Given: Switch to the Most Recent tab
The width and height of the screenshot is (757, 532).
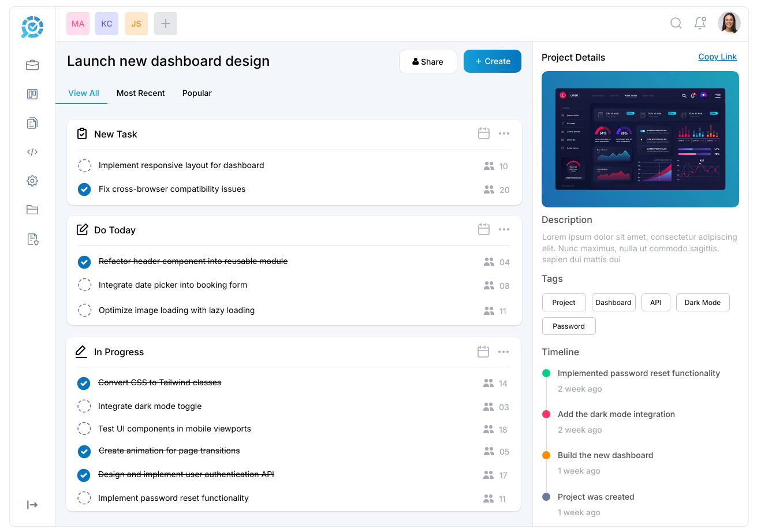Looking at the screenshot, I should (140, 93).
